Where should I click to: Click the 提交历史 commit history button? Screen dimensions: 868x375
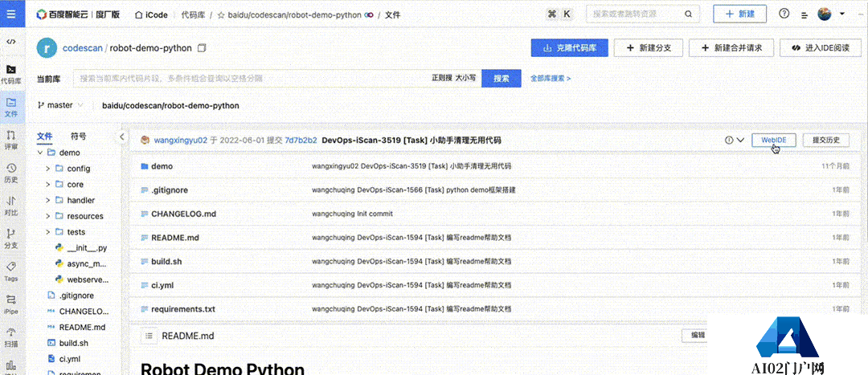(826, 140)
